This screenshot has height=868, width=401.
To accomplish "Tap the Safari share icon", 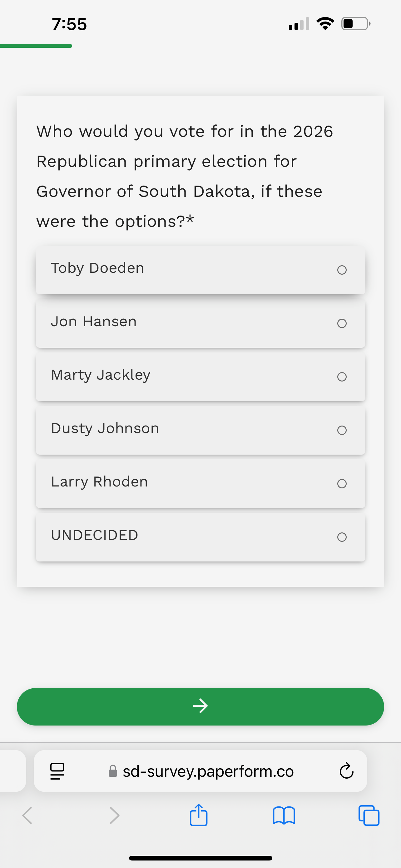I will coord(199,815).
